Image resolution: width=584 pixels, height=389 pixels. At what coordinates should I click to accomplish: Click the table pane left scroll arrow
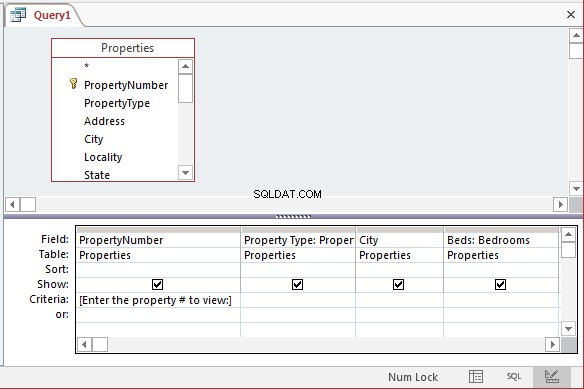[12, 204]
